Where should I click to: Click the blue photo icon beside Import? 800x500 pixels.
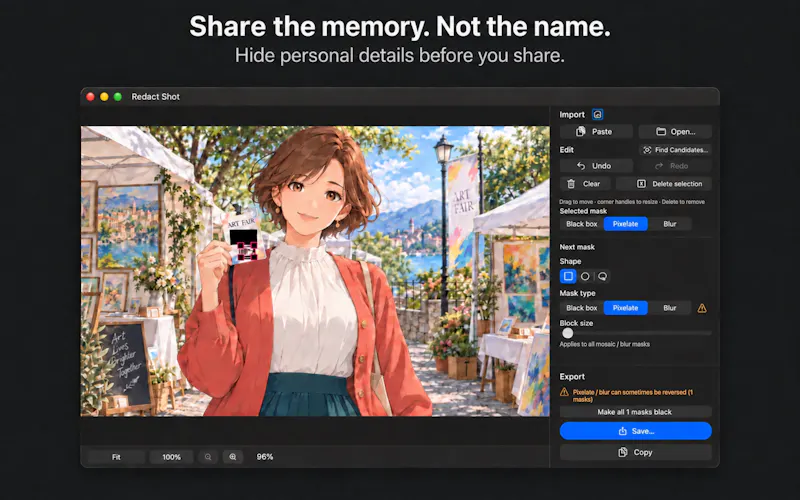(597, 114)
